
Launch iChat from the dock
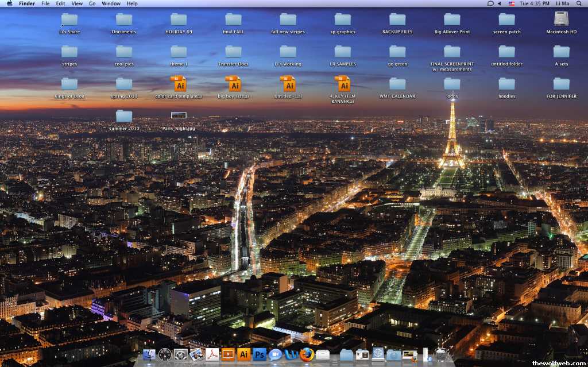[x=275, y=354]
